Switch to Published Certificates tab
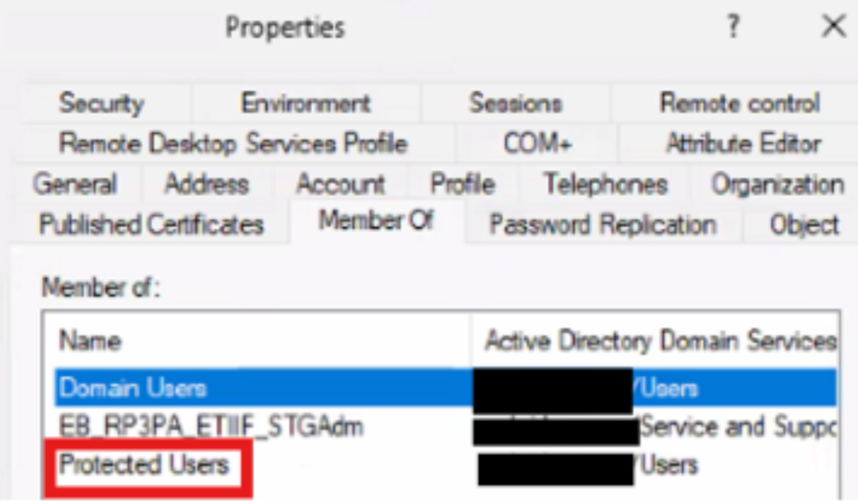Screen dimensions: 858x504 point(151,225)
